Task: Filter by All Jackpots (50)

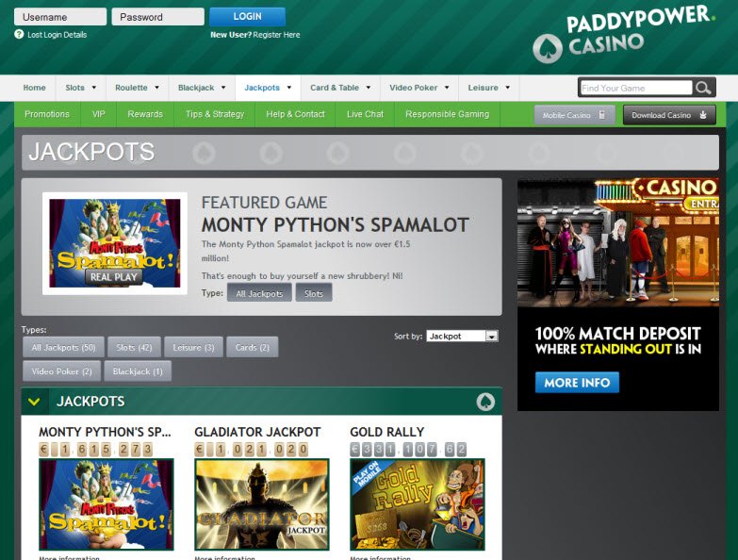Action: [x=63, y=347]
